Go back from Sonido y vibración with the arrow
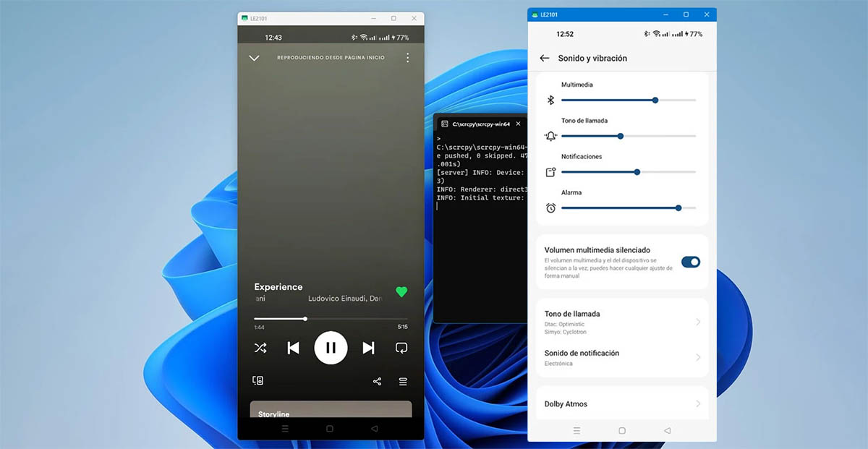This screenshot has height=449, width=868. (x=544, y=58)
